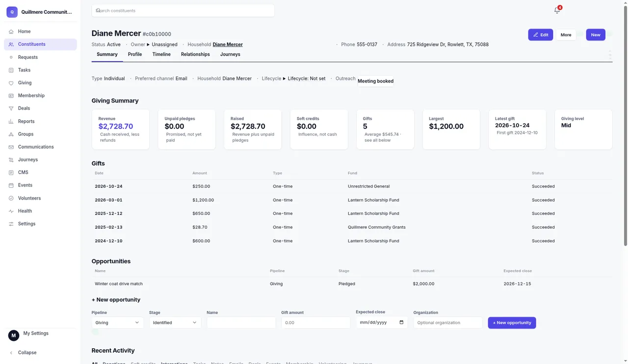Click the opportunity Name input field

pyautogui.click(x=241, y=322)
